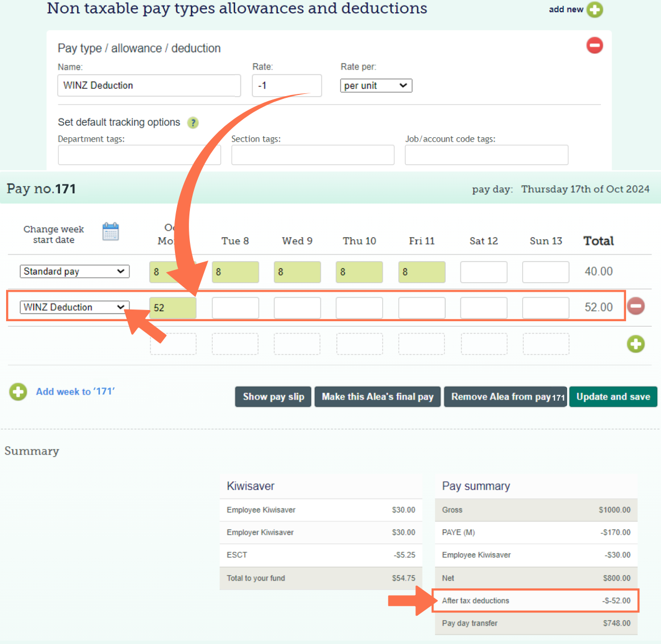Follow the Add week to '171' link
The width and height of the screenshot is (661, 644).
tap(75, 392)
